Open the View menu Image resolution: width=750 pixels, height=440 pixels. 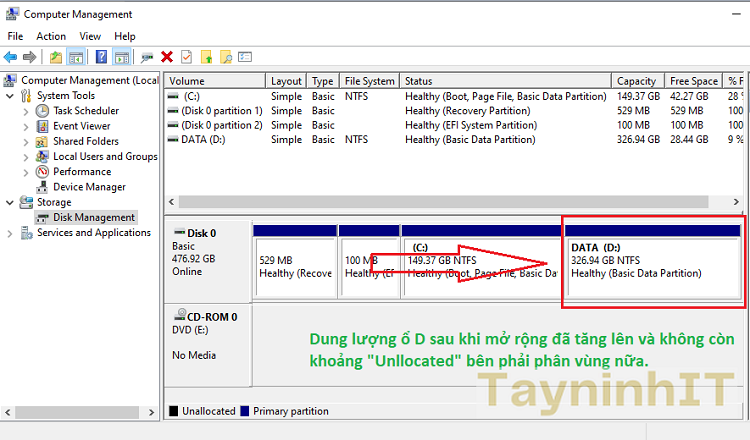tap(90, 36)
